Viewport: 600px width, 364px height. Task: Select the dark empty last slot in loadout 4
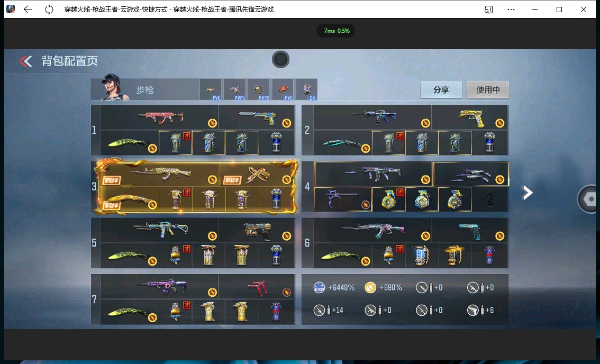490,199
